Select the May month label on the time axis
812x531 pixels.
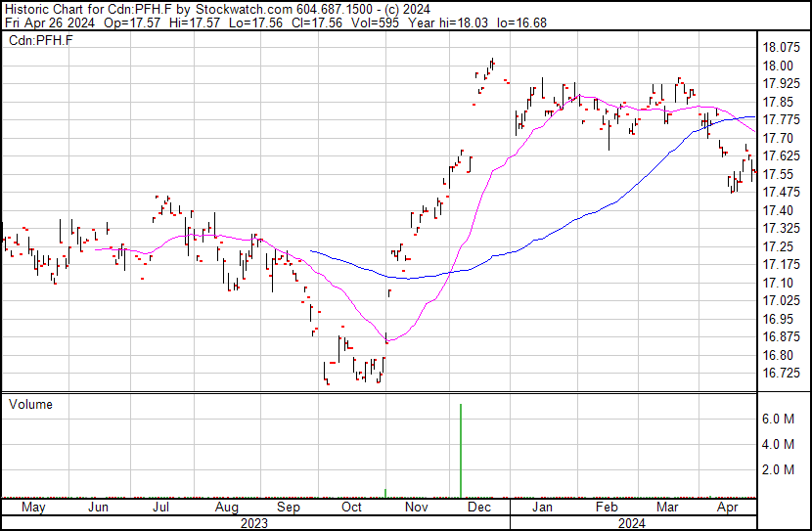click(33, 508)
